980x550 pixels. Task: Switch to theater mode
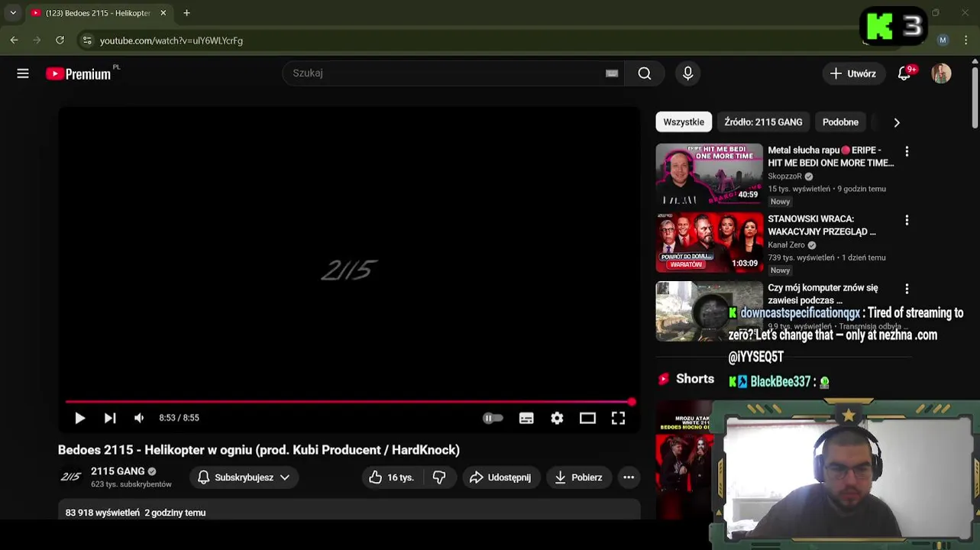pos(587,418)
